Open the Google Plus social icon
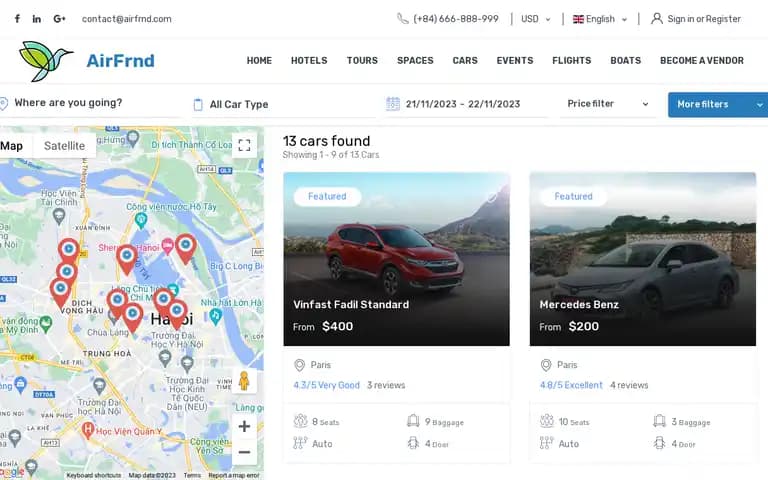This screenshot has height=480, width=768. tap(59, 19)
